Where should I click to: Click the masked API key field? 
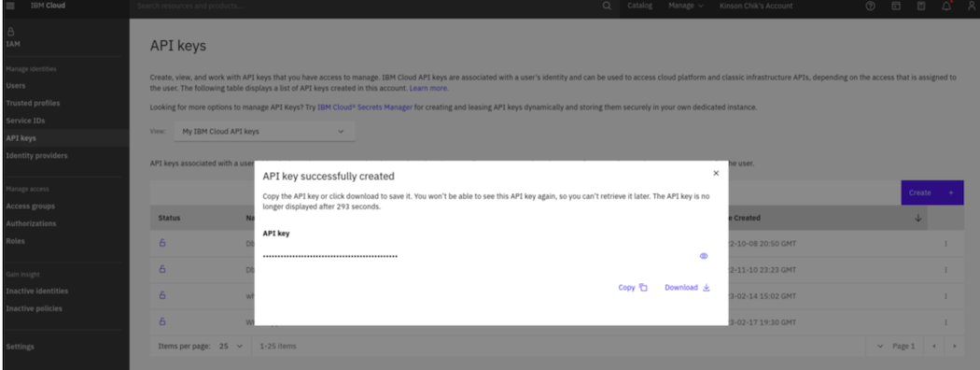click(330, 257)
